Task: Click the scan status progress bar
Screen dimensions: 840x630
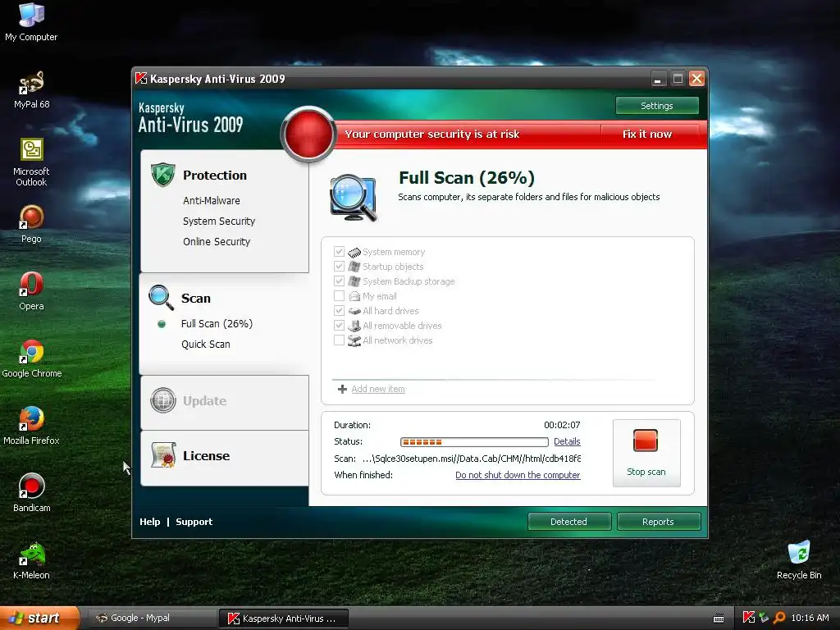Action: (x=474, y=442)
